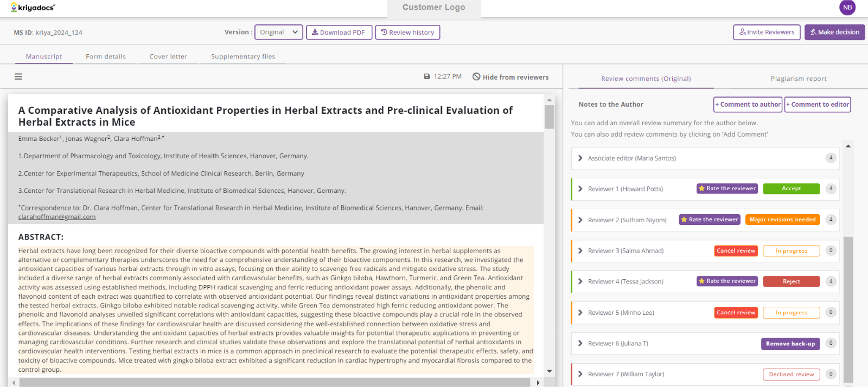
Task: Click the reviewer list scrollbar thumb
Action: 848,309
